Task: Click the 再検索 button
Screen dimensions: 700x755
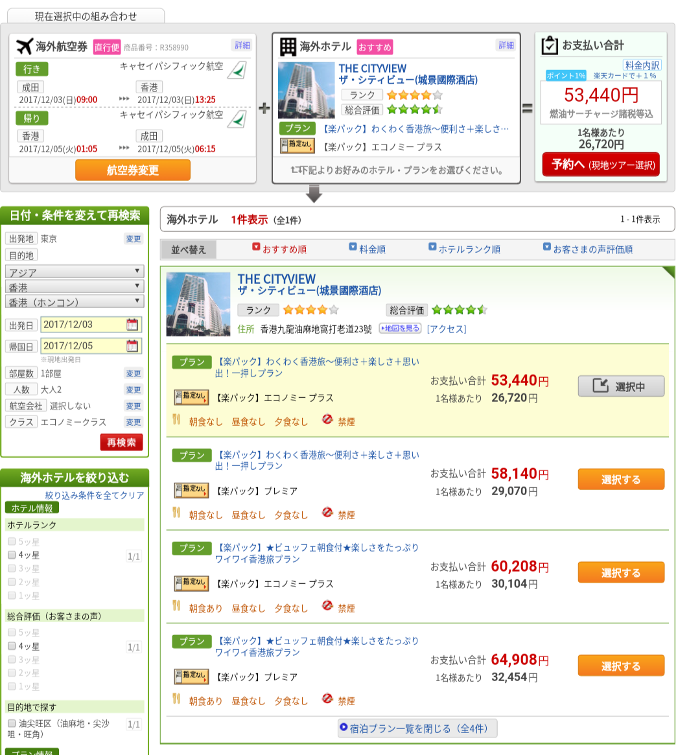Action: (x=121, y=442)
